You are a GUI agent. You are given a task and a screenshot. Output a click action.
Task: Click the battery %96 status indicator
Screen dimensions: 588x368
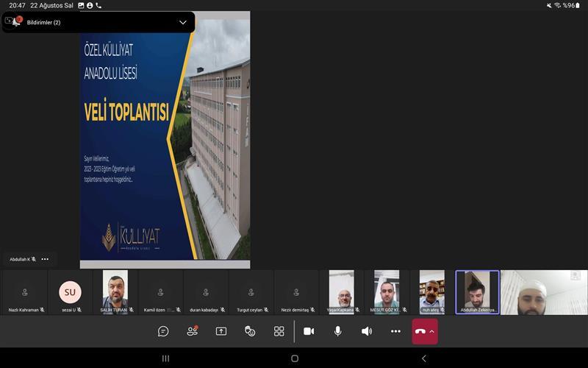tap(571, 5)
